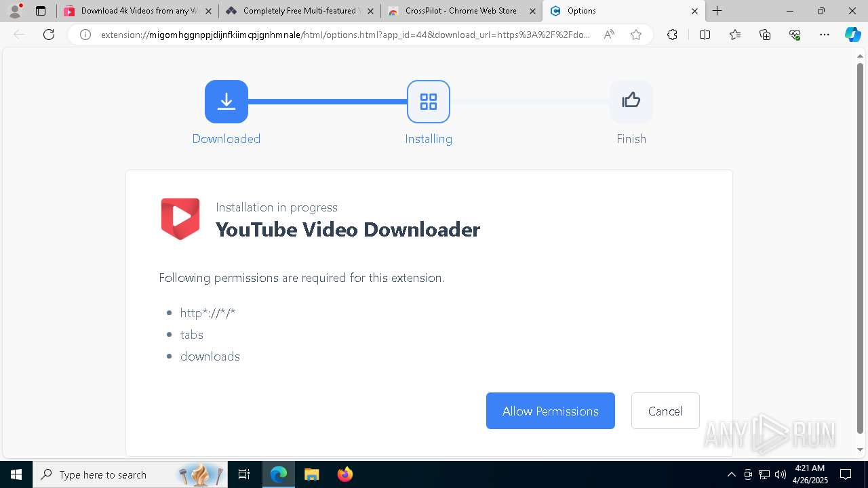The height and width of the screenshot is (488, 868).
Task: Toggle Read aloud in address bar
Action: pyautogui.click(x=609, y=35)
